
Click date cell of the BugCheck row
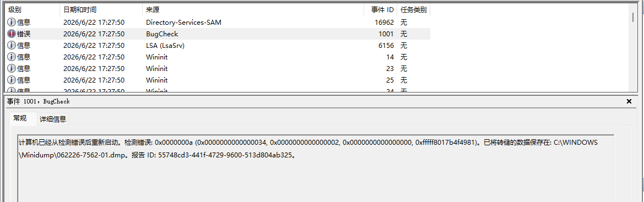click(94, 34)
